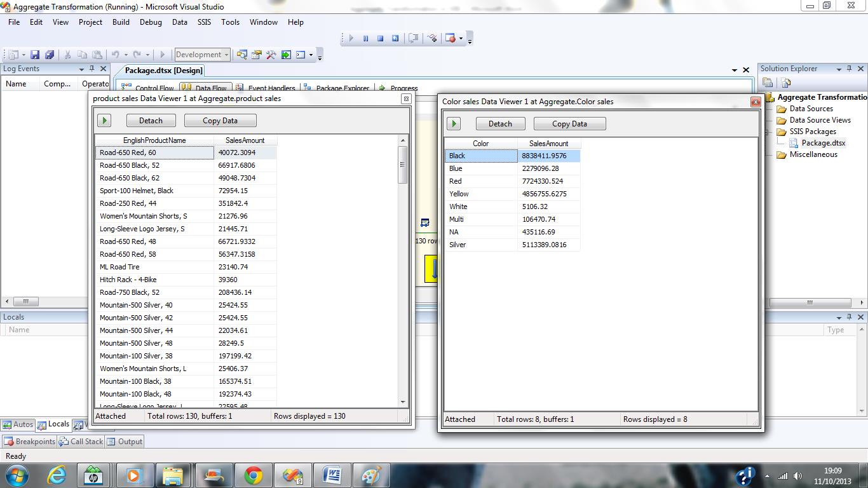The width and height of the screenshot is (868, 488).
Task: Click product sales viewer vertical scrollbar thumb
Action: [x=402, y=164]
